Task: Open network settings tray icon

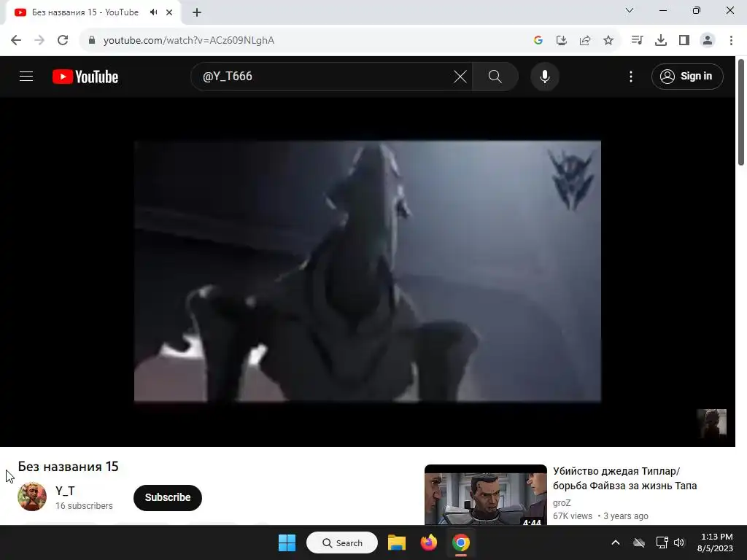Action: 662,542
